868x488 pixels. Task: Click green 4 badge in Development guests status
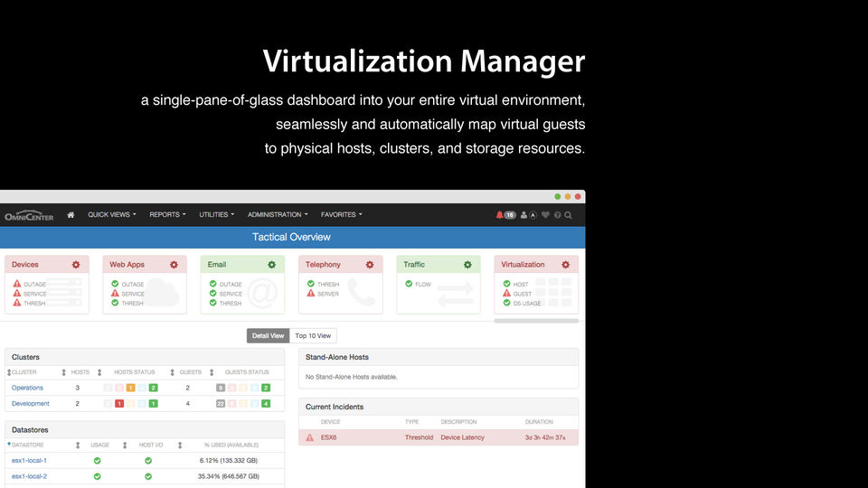(266, 403)
